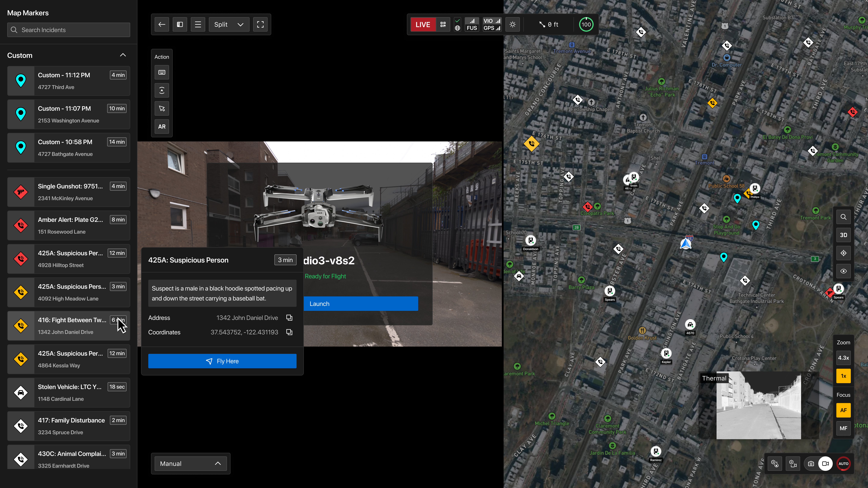Open incident at 4864 Kessla Way
Image resolution: width=868 pixels, height=488 pixels.
[69, 359]
